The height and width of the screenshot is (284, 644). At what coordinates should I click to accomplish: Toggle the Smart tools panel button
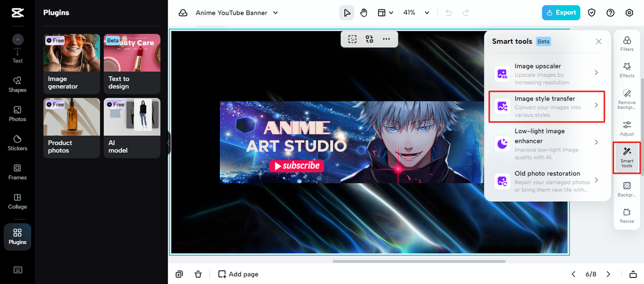point(627,158)
